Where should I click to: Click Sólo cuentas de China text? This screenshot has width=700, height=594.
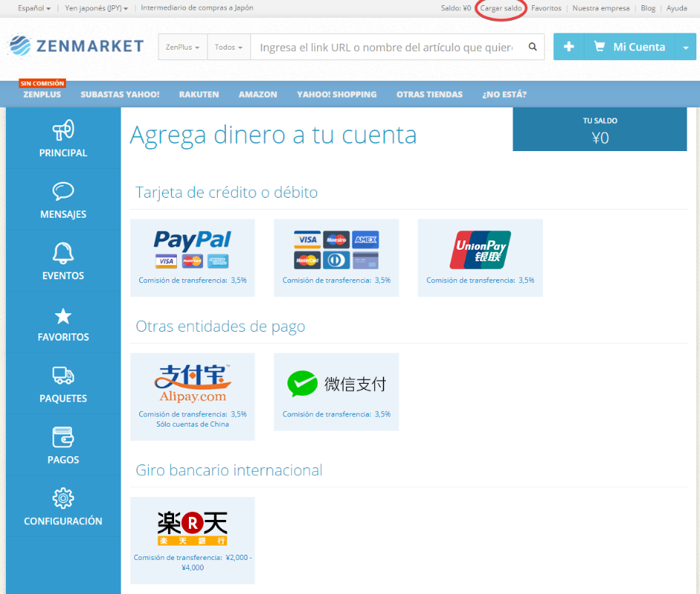point(193,424)
